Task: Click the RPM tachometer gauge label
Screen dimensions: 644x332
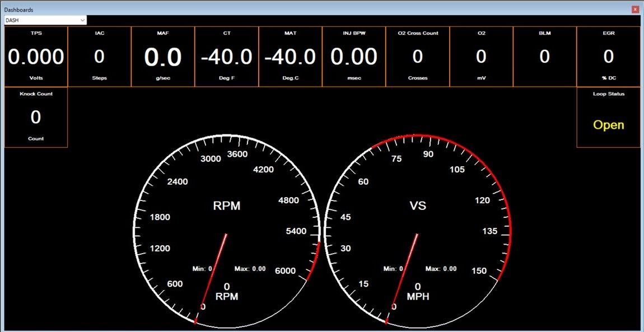Action: [x=227, y=206]
